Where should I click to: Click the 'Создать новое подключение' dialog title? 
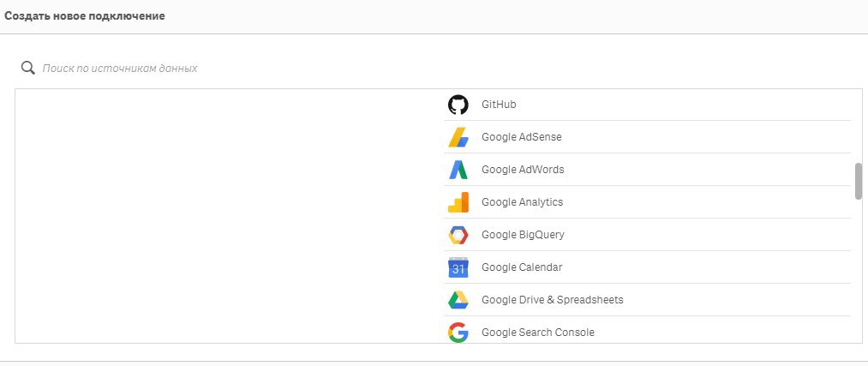click(85, 16)
